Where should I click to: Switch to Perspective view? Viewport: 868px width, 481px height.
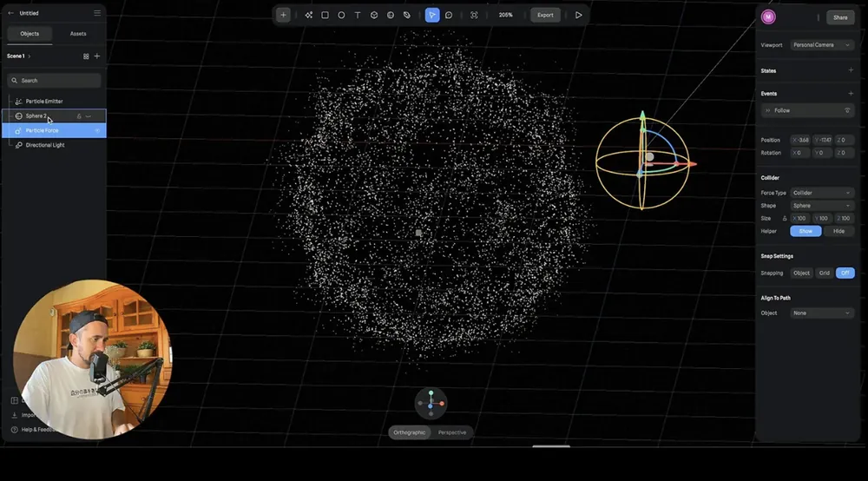452,432
